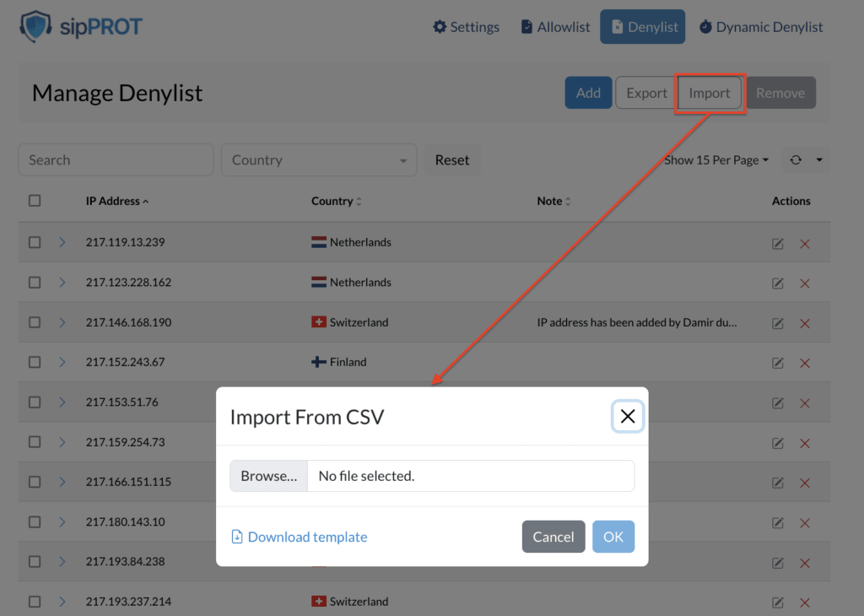
Task: Check the box for 217.152.243.67
Action: coord(35,362)
